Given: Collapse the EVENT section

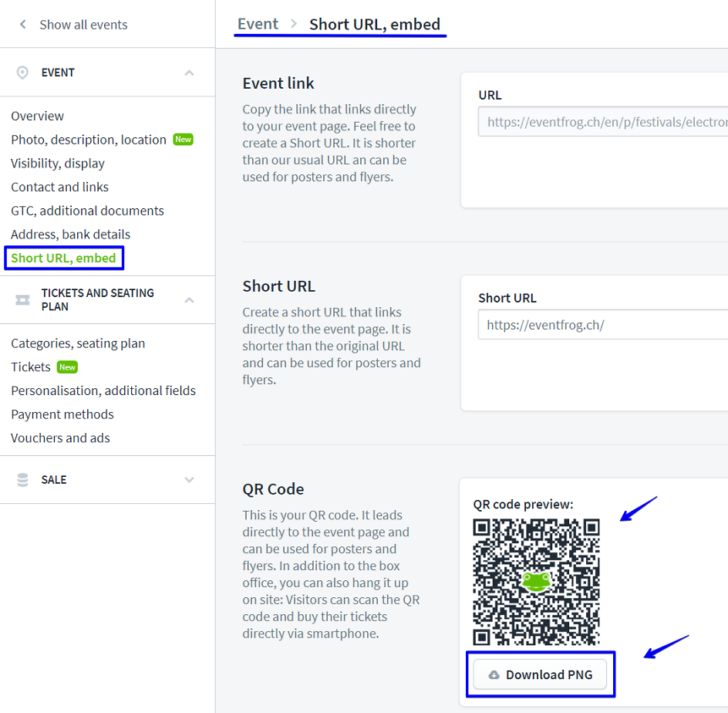Looking at the screenshot, I should click(x=189, y=72).
